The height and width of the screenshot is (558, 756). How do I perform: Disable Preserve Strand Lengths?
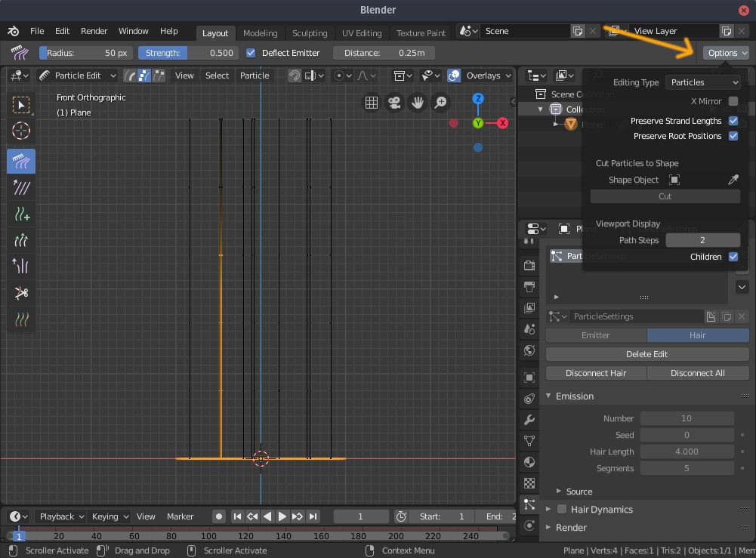click(x=732, y=121)
